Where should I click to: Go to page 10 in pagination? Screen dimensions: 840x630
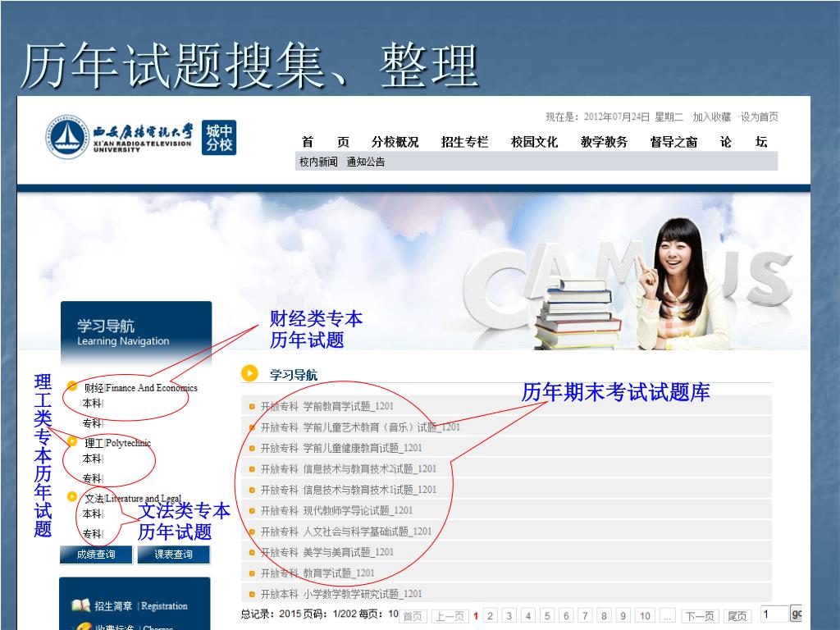[645, 616]
